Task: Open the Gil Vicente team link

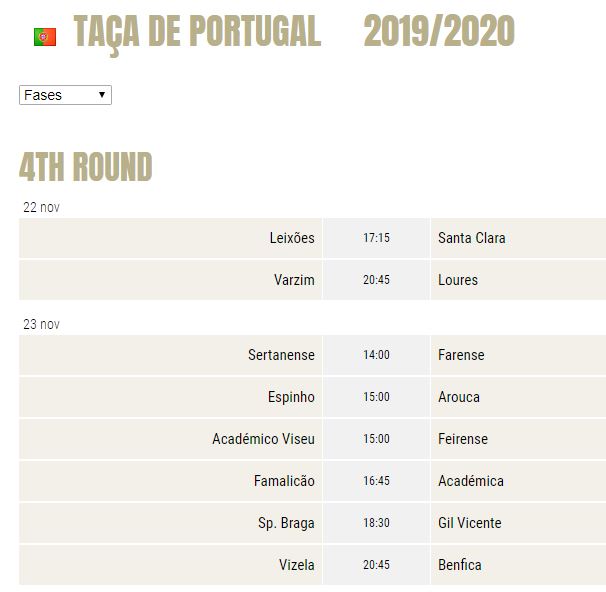Action: (470, 524)
